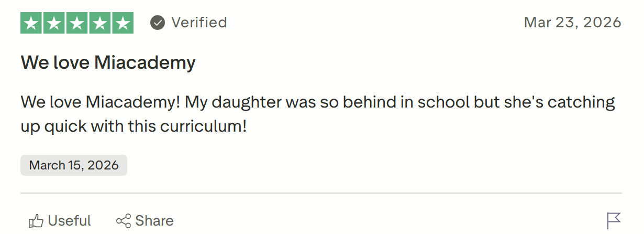
Task: Click the thumbs-up icon
Action: pyautogui.click(x=36, y=221)
